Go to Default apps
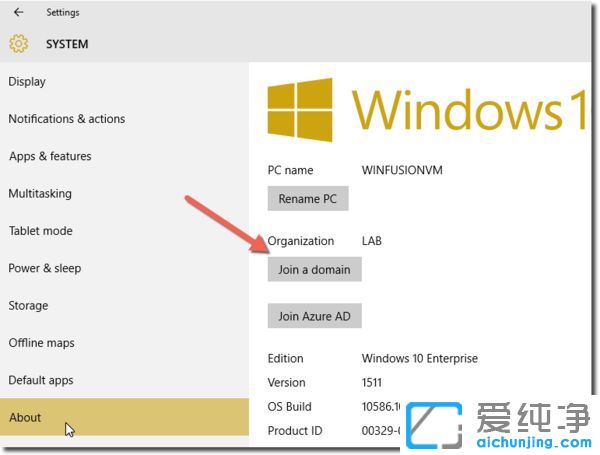The height and width of the screenshot is (455, 600). [124, 380]
